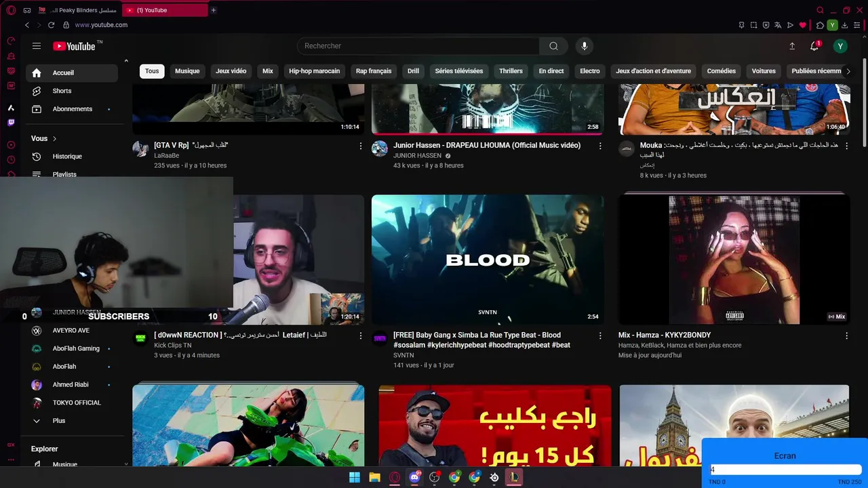Open Shorts in sidebar
The height and width of the screenshot is (488, 868).
point(72,91)
